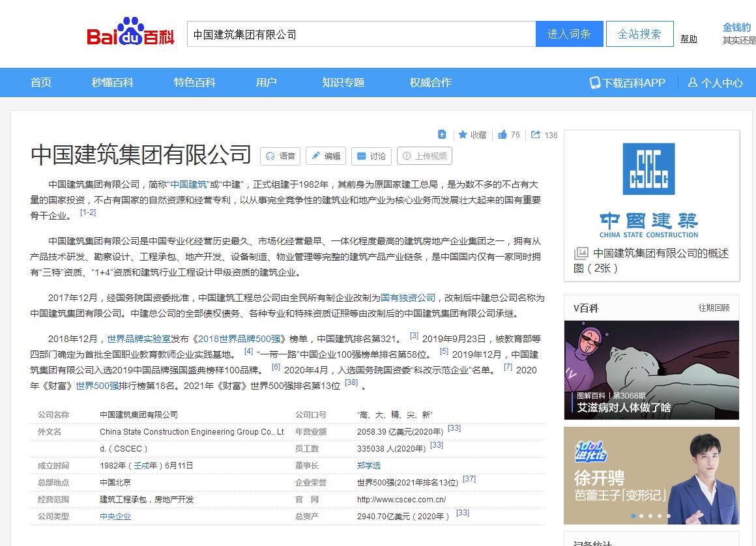Screen dimensions: 756x546
Task: Click the 世界500强 link in paragraph
Action: (97, 386)
